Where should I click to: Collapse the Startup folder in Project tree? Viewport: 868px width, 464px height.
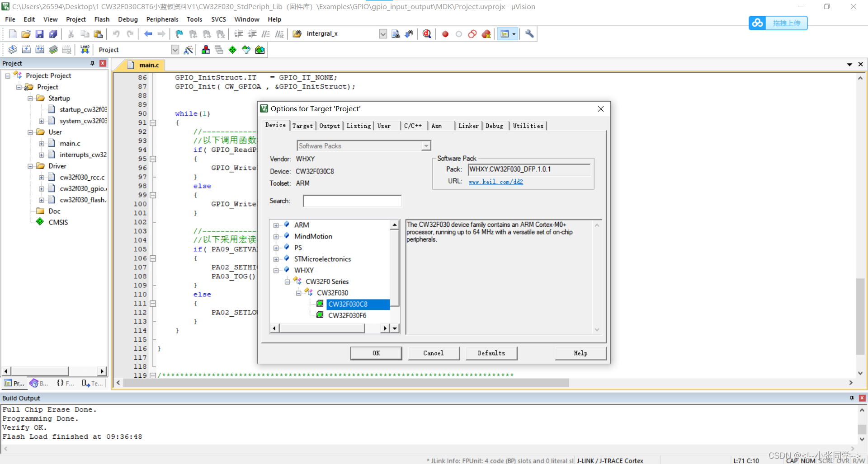point(30,98)
